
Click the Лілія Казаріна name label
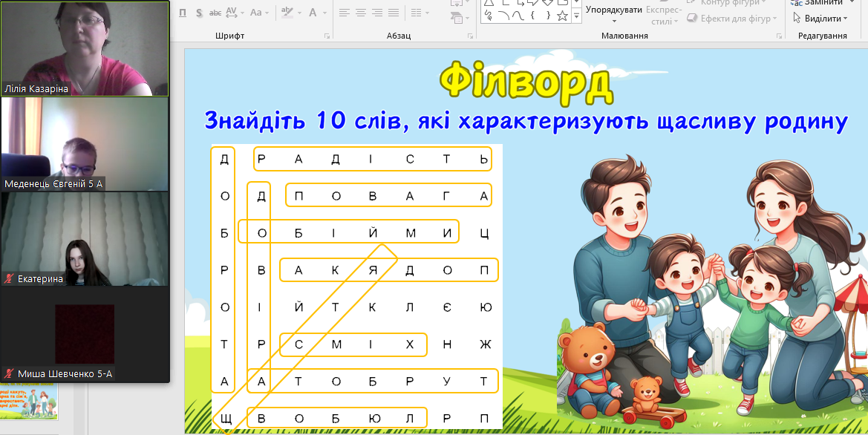(x=36, y=88)
